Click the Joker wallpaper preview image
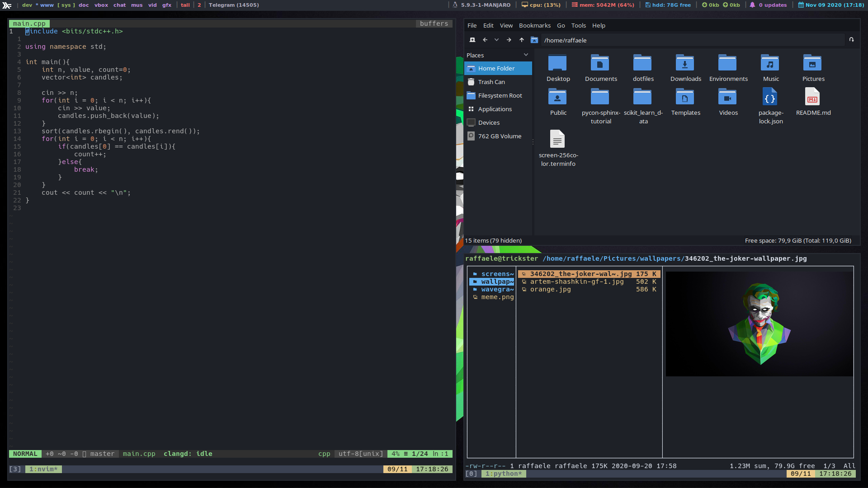The height and width of the screenshot is (488, 868). tap(759, 324)
